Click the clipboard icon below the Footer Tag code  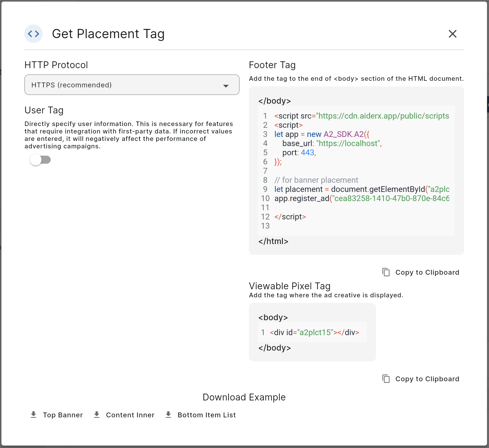click(386, 272)
